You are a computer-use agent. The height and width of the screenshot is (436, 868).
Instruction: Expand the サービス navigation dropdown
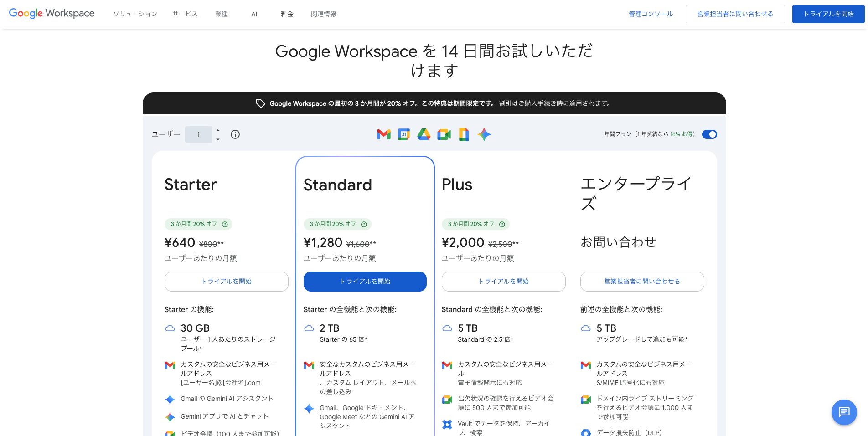184,14
